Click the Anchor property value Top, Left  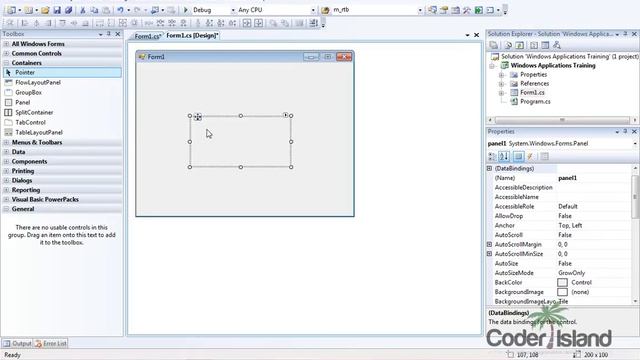click(x=570, y=225)
